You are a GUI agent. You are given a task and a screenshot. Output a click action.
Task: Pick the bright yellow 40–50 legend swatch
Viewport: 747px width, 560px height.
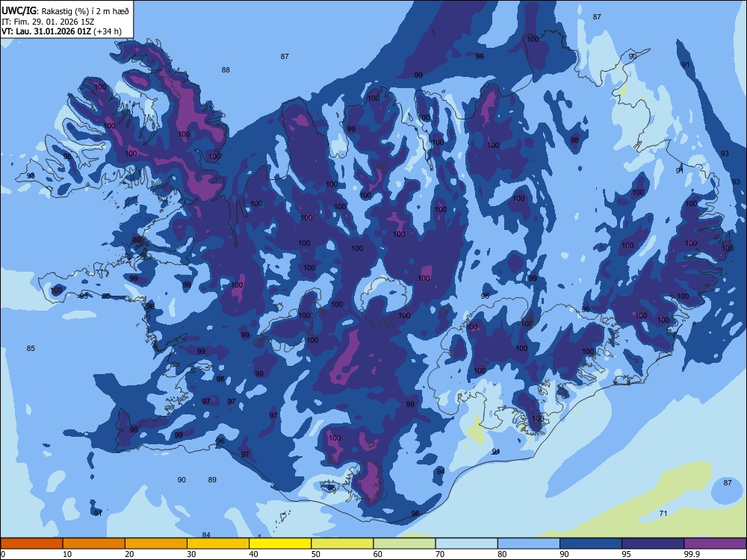pyautogui.click(x=280, y=544)
